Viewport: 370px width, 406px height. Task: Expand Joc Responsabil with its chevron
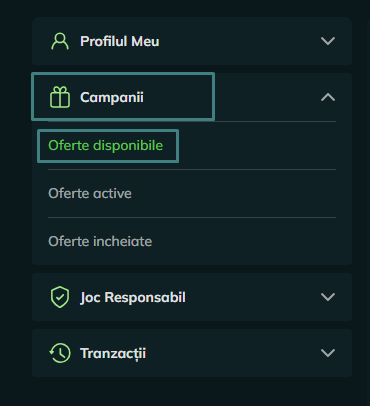328,297
